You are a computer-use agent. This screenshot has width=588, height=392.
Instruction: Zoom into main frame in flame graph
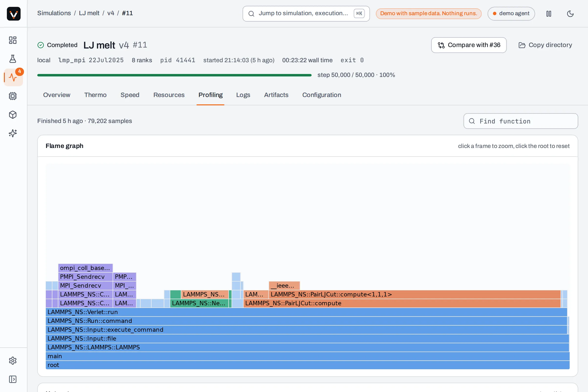[308, 356]
